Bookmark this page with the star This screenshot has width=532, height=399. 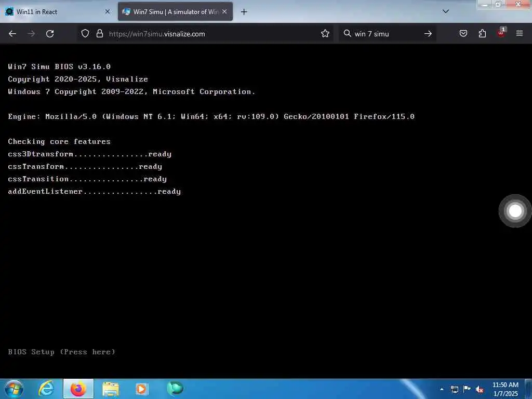coord(325,34)
